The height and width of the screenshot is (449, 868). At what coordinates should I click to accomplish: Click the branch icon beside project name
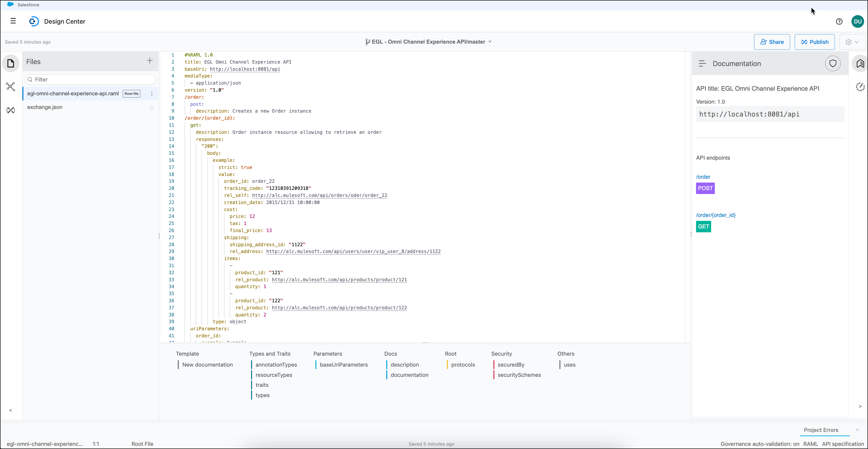pyautogui.click(x=367, y=42)
